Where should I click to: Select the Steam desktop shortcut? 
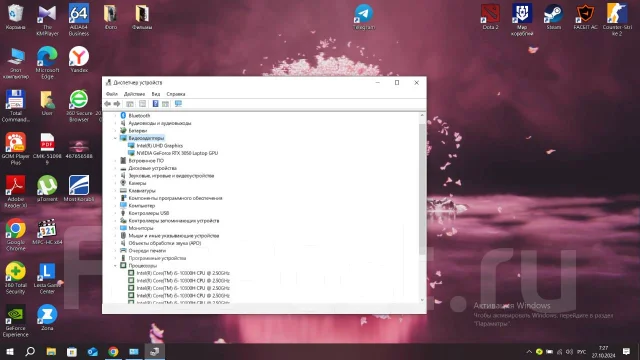coord(553,17)
